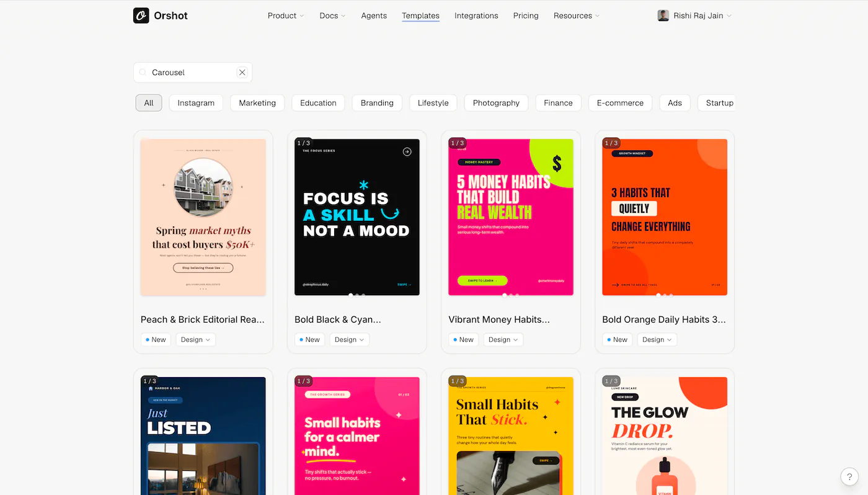Screen dimensions: 868x495
Task: Expand the Resources navigation dropdown
Action: 577,16
